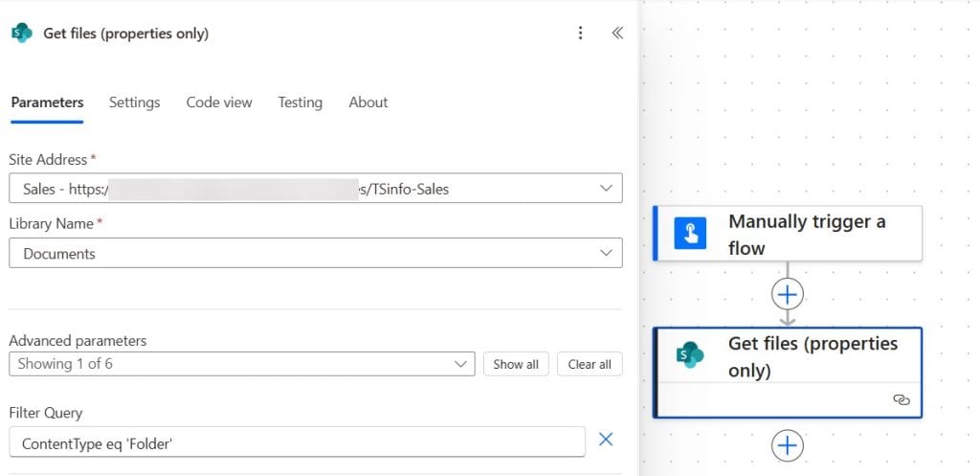This screenshot has height=476, width=980.
Task: Add step below Get files action
Action: tap(788, 446)
